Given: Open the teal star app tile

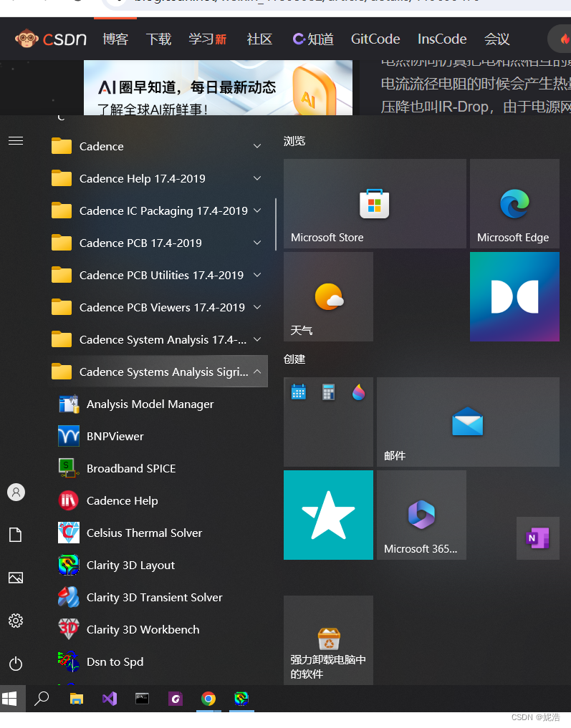Looking at the screenshot, I should tap(328, 515).
